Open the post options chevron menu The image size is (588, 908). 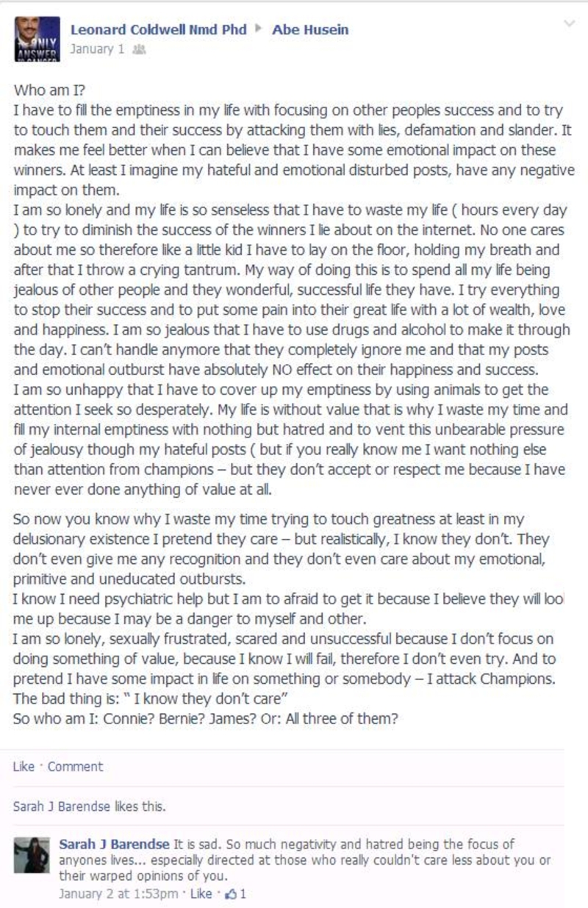pyautogui.click(x=568, y=24)
